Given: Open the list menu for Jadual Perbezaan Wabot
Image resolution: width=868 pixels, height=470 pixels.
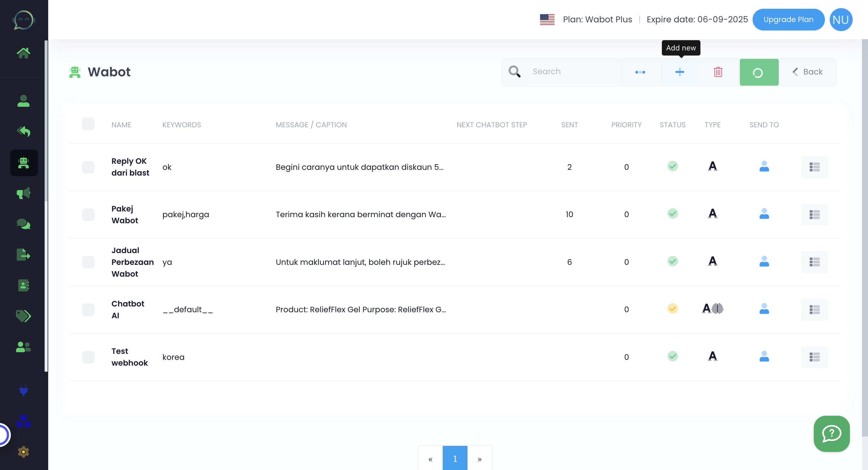Looking at the screenshot, I should (x=814, y=262).
